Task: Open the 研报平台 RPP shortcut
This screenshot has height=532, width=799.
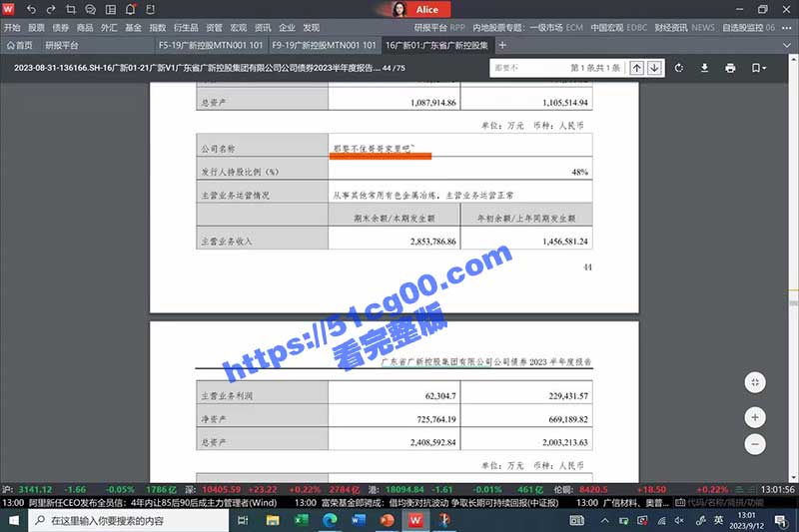Action: (439, 28)
